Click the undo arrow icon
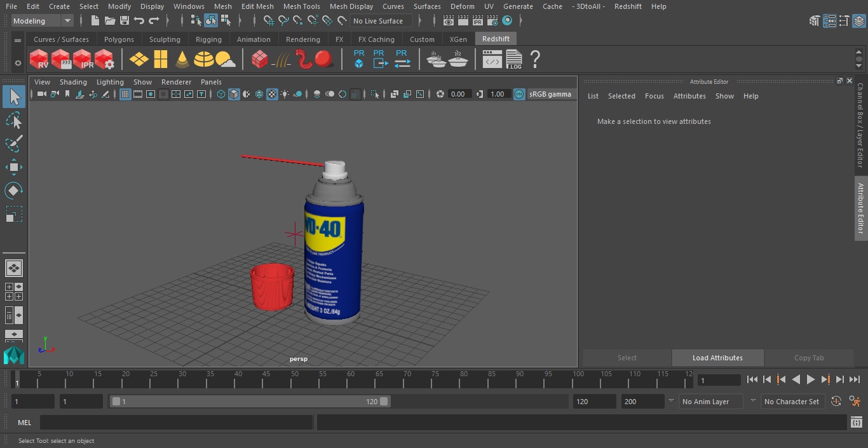Image resolution: width=868 pixels, height=448 pixels. [139, 21]
